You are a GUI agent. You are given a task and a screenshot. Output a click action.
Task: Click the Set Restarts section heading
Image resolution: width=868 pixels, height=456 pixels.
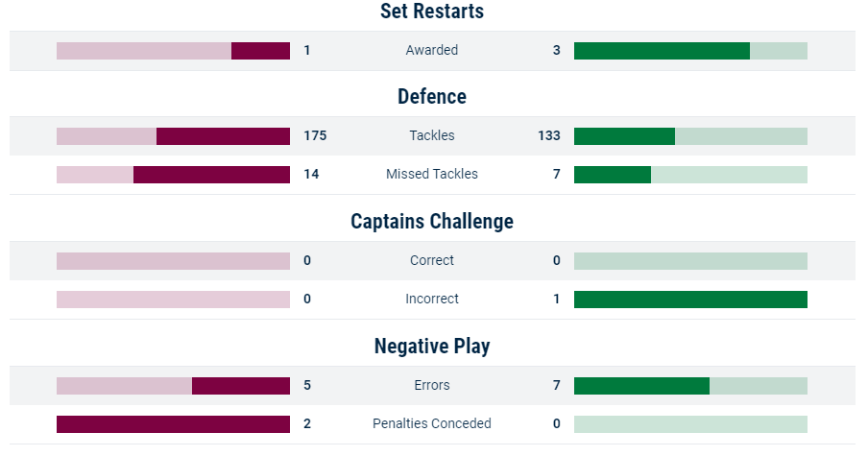(432, 12)
